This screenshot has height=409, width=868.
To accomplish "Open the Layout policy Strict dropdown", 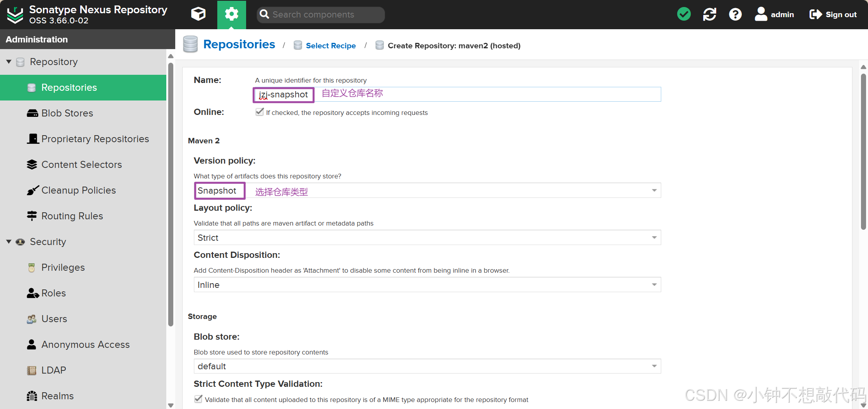I will 427,238.
